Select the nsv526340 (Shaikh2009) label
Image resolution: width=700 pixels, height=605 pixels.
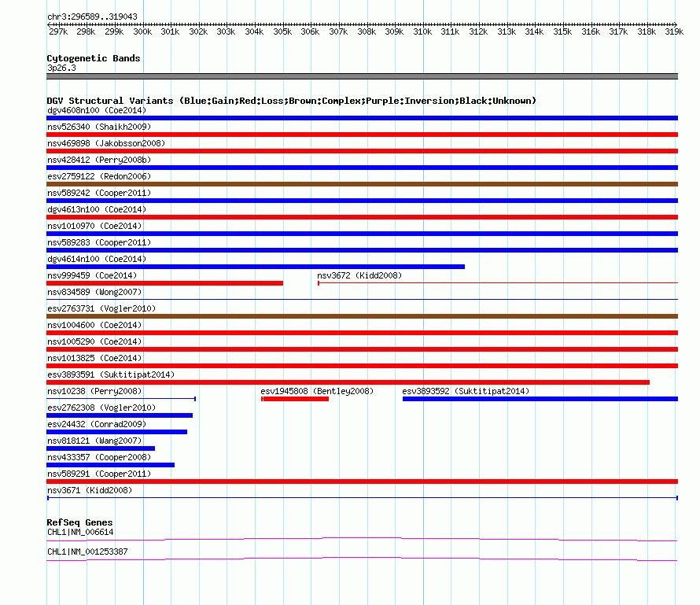tap(99, 127)
